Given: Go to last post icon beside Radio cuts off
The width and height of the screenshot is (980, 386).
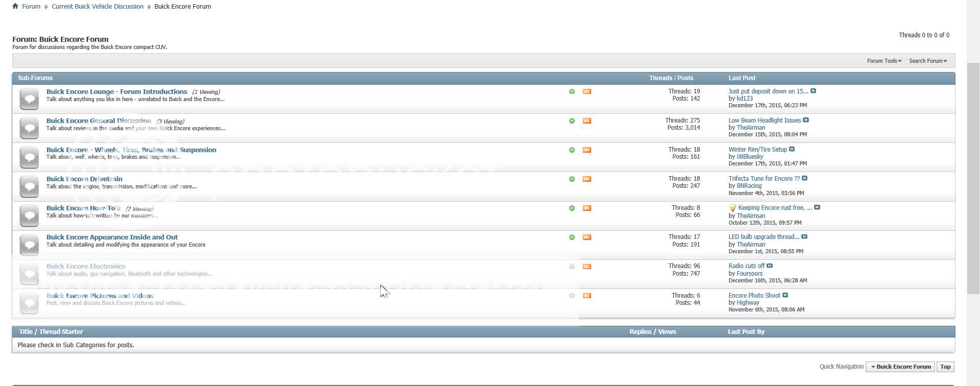Looking at the screenshot, I should pyautogui.click(x=770, y=266).
